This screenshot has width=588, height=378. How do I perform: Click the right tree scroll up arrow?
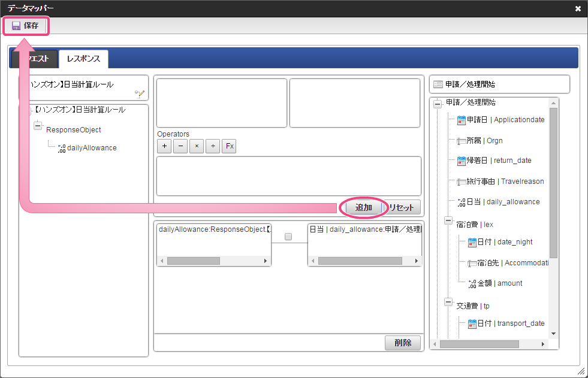[553, 102]
